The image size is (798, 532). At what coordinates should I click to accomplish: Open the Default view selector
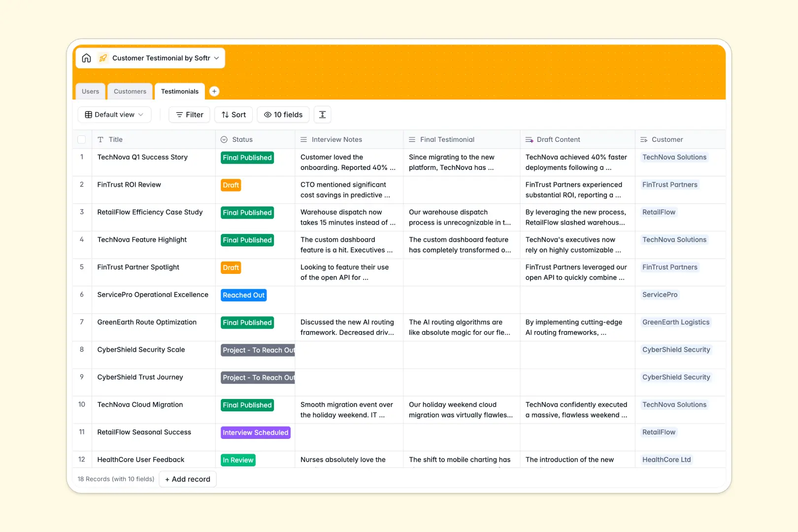pyautogui.click(x=114, y=114)
